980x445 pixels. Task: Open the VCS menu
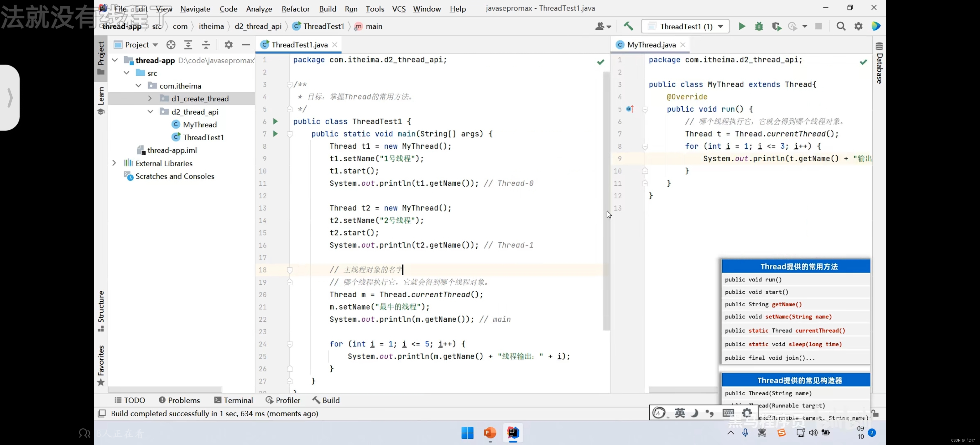point(399,9)
